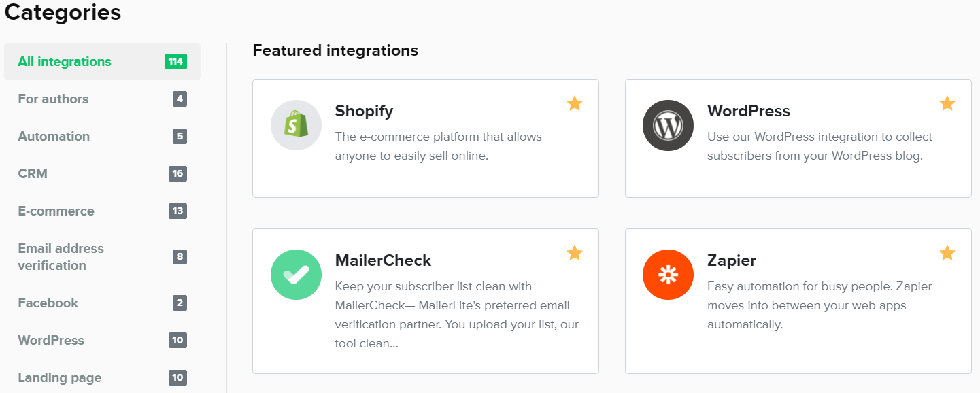The image size is (980, 393).
Task: Click the orange Zapier asterisk logo
Action: click(x=668, y=275)
